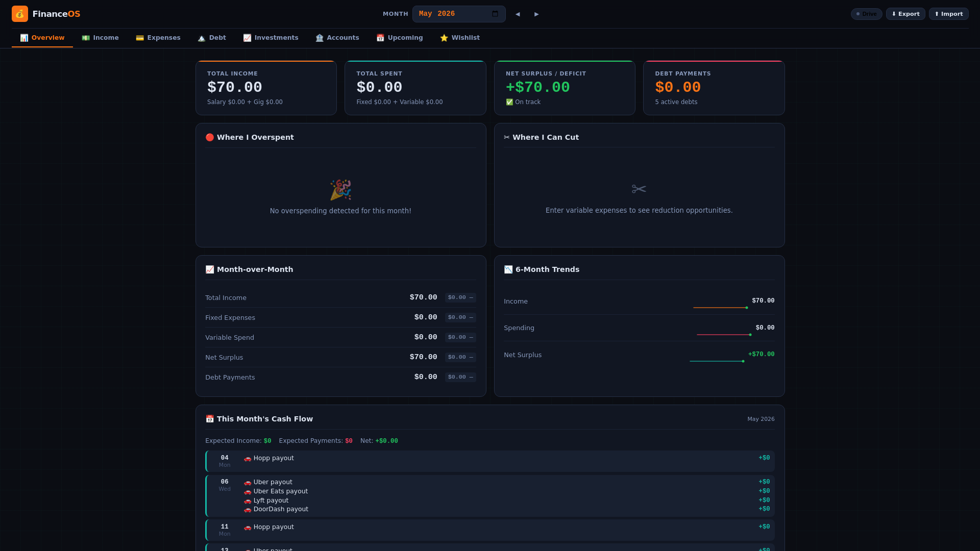The height and width of the screenshot is (551, 980).
Task: Switch to the Expenses tab
Action: (158, 38)
